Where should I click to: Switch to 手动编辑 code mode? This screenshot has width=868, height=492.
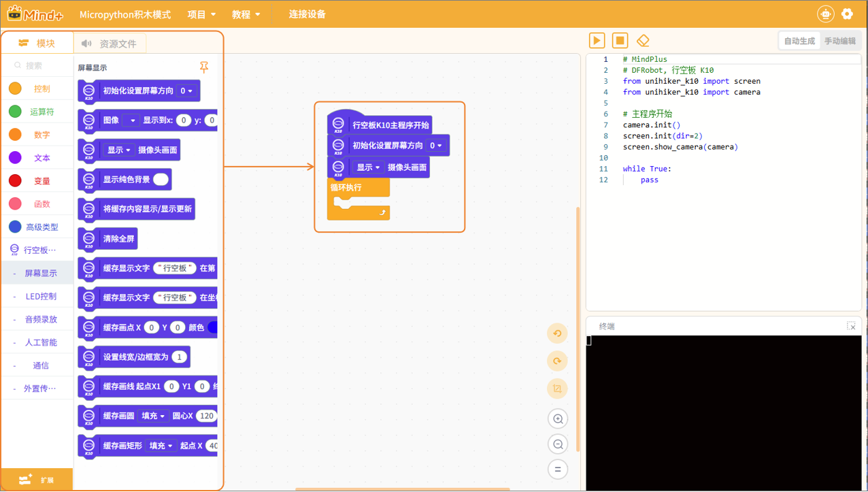[840, 41]
